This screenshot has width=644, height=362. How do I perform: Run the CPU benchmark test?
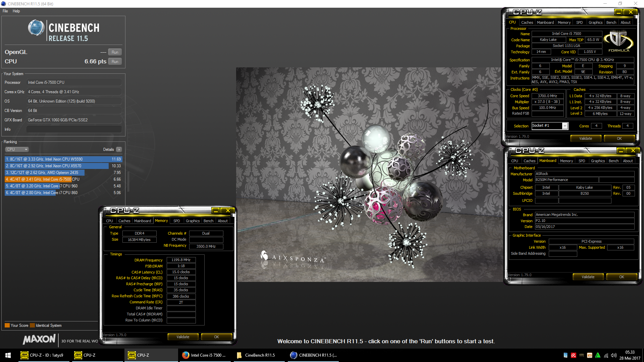[115, 62]
